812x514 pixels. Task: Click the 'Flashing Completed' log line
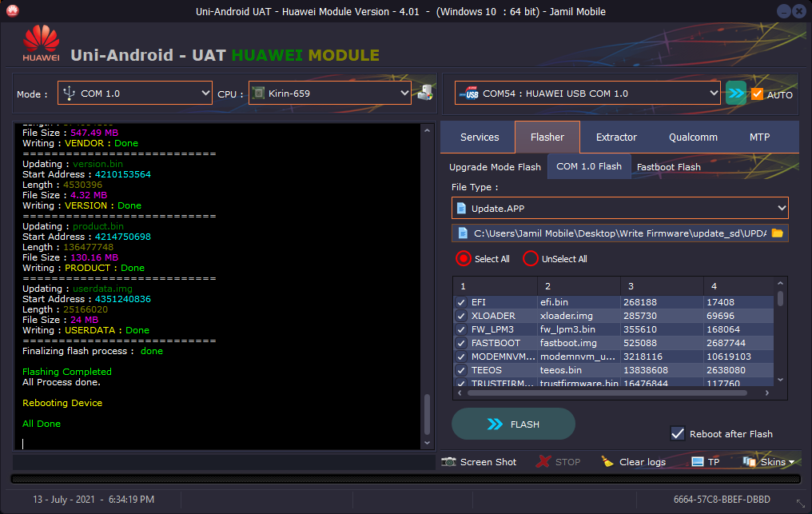[x=67, y=372]
